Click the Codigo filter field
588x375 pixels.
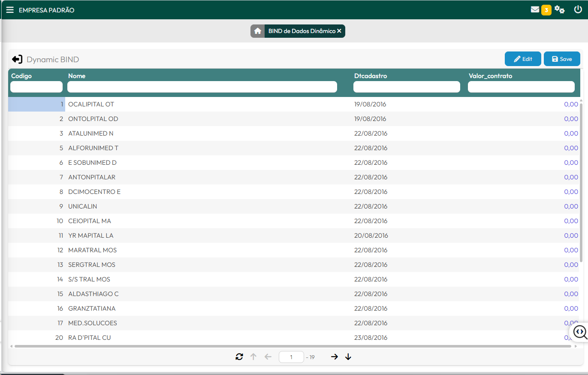[36, 87]
